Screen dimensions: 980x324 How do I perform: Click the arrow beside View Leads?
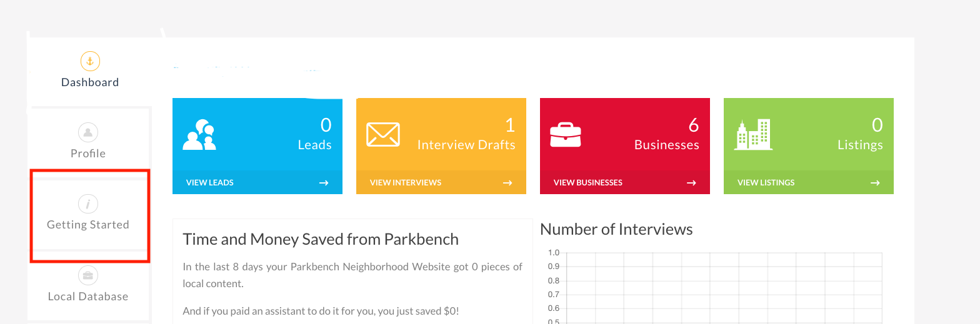pos(324,183)
